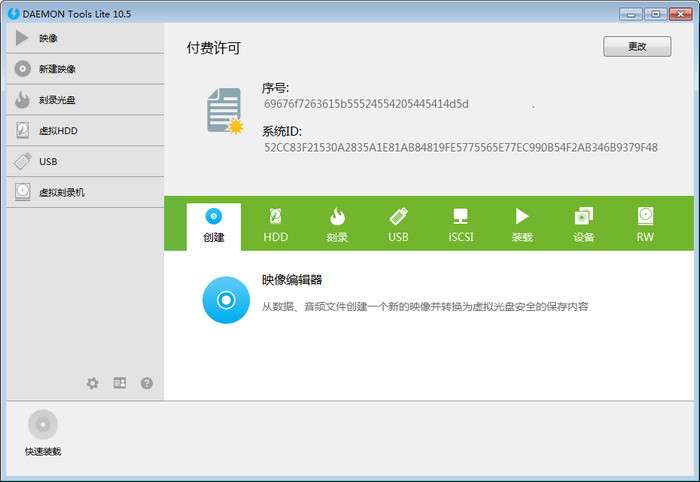Click the USB stick icon in sidebar
The height and width of the screenshot is (482, 700).
coord(22,161)
